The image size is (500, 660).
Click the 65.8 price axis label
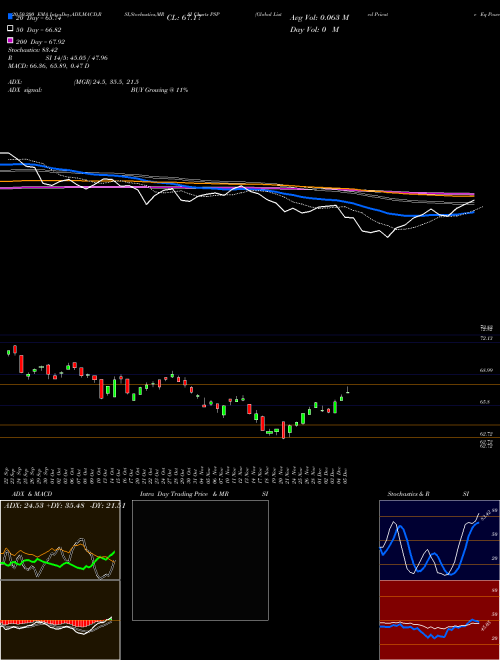[484, 402]
